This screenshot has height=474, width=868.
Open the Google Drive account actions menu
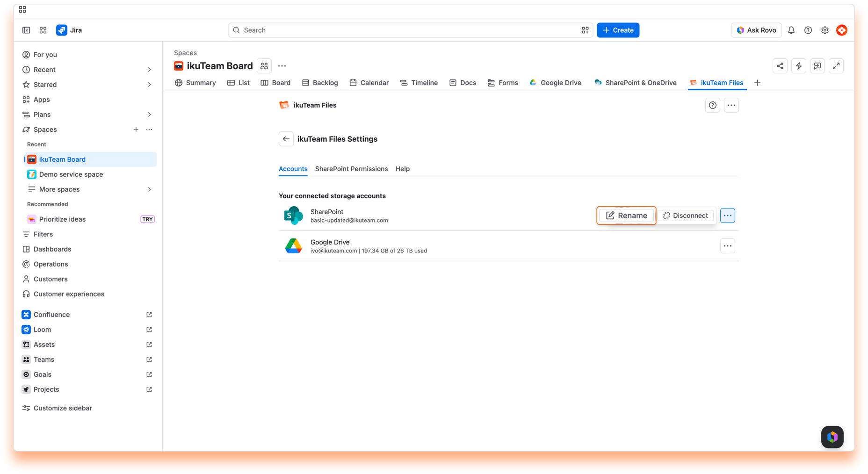[728, 246]
